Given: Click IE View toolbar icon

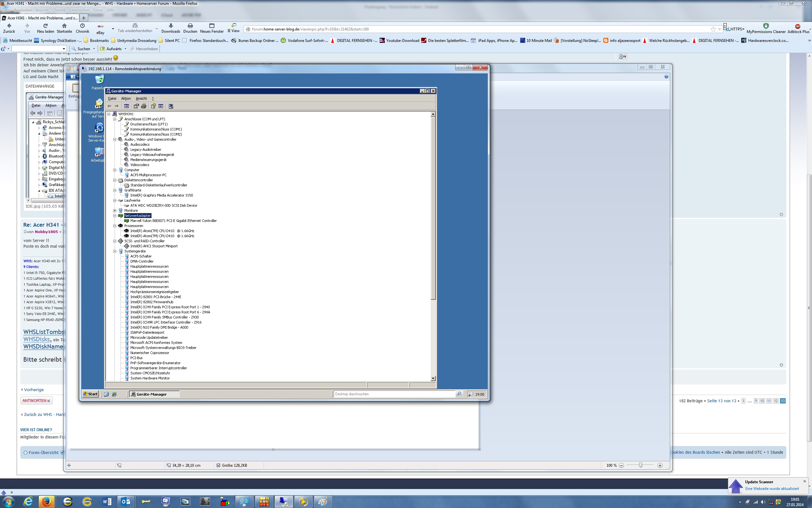Looking at the screenshot, I should 233,28.
